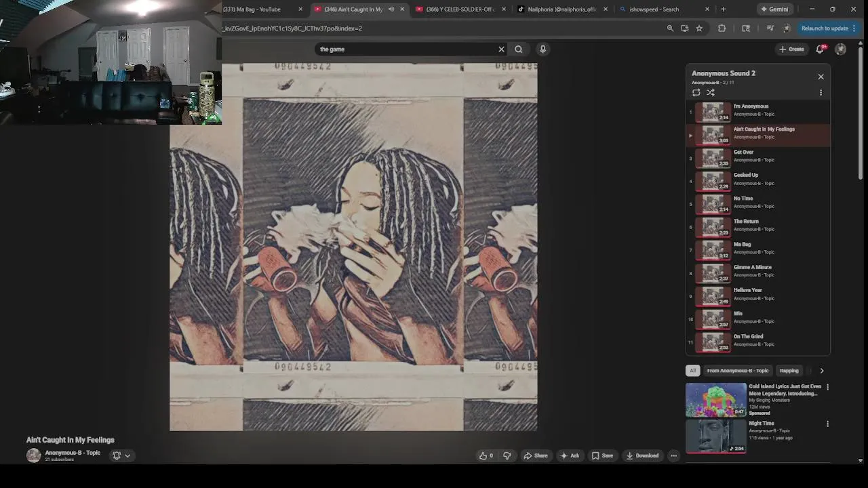Bookmark this page with star icon
Image resolution: width=868 pixels, height=488 pixels.
tap(699, 28)
